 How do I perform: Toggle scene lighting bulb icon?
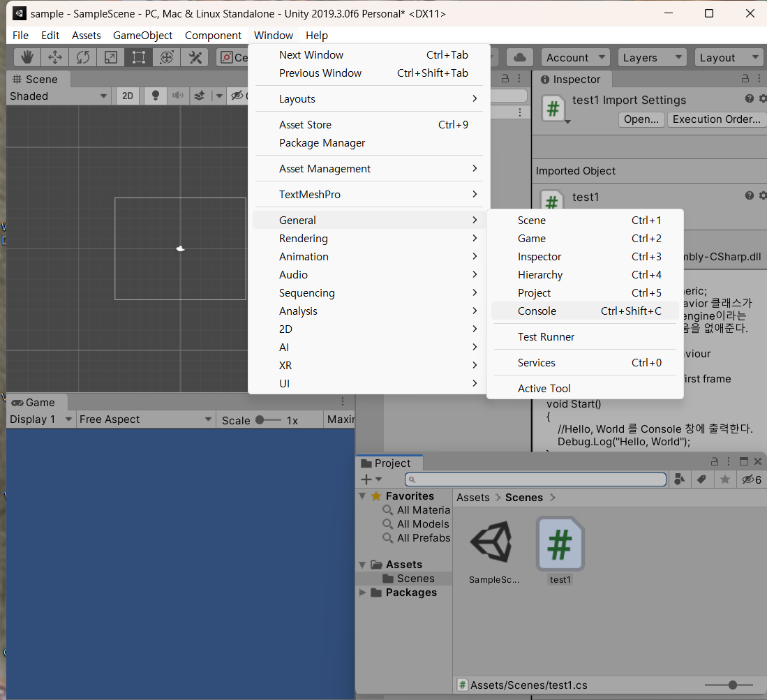click(156, 96)
